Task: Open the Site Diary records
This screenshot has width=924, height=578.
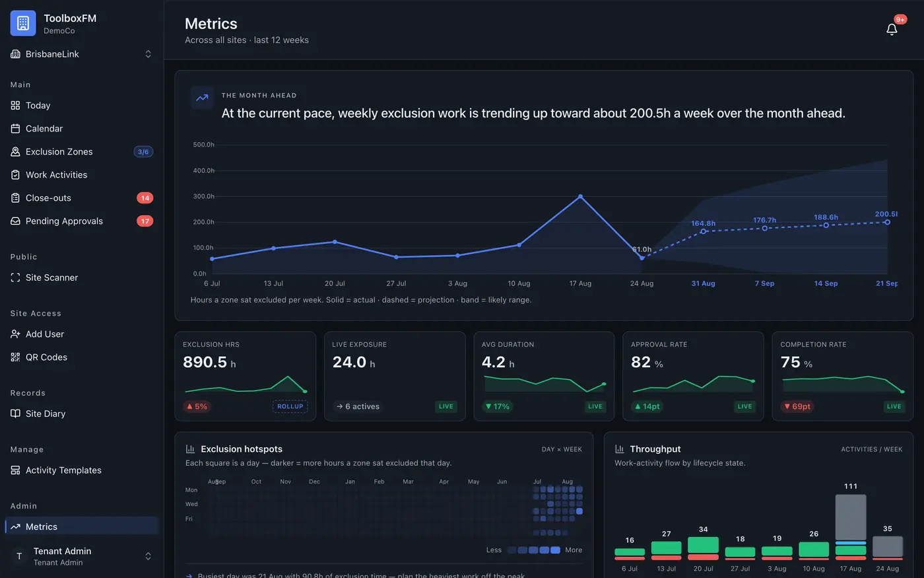Action: coord(82,414)
